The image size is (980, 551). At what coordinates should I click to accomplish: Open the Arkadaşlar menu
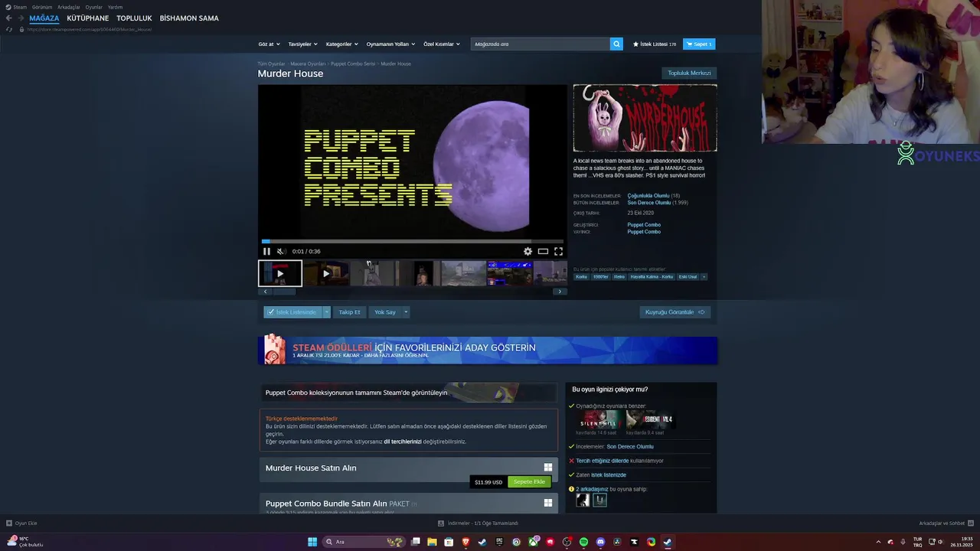[69, 7]
